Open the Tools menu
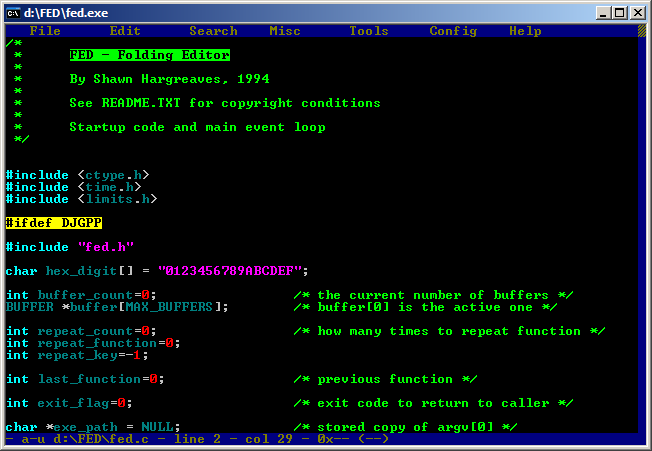Viewport: 652px width, 451px height. (369, 31)
